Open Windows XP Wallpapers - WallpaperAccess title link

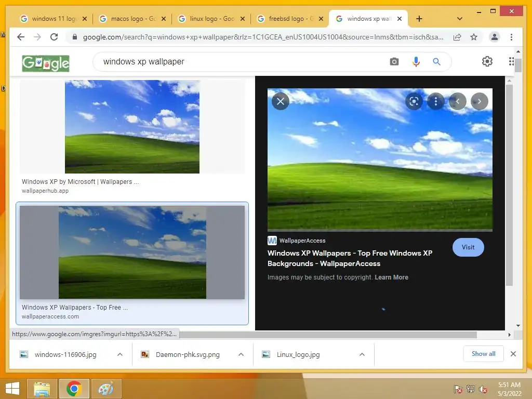click(350, 258)
